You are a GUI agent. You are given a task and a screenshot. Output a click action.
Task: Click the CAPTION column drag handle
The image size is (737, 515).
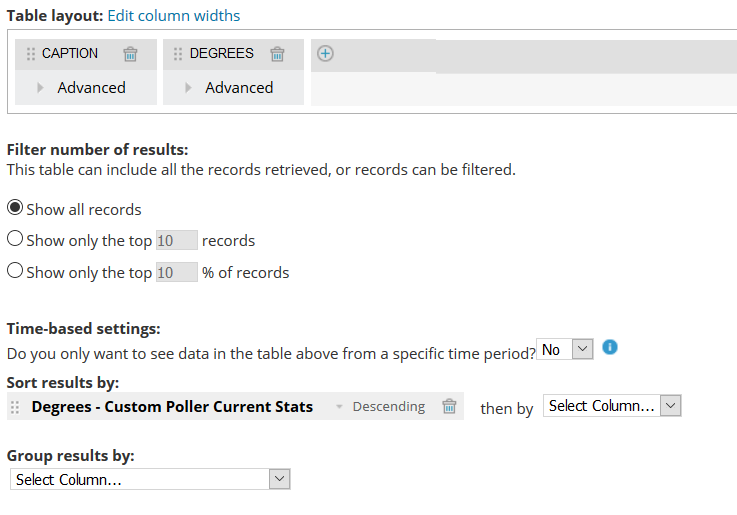click(x=30, y=54)
